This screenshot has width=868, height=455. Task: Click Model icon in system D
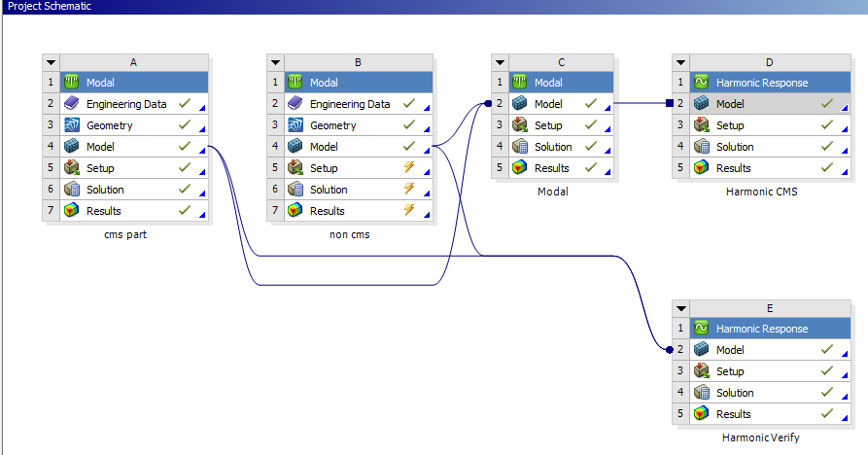click(702, 103)
